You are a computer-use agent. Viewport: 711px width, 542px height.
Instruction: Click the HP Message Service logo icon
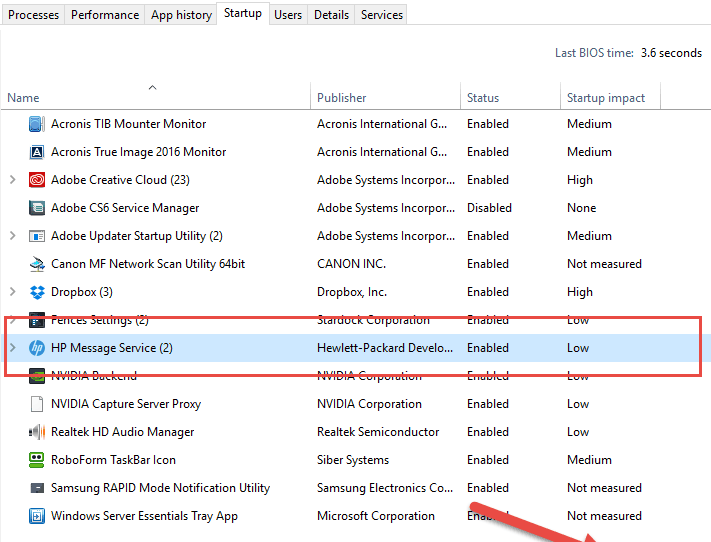tap(37, 348)
